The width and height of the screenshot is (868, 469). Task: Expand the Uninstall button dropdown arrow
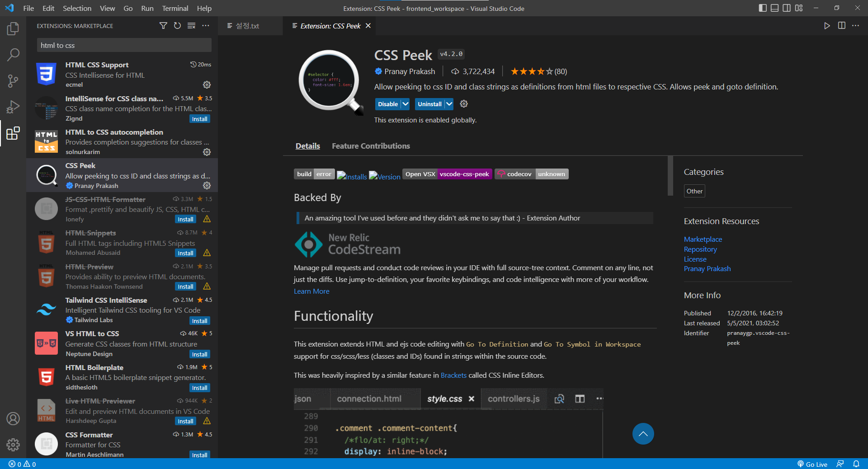click(x=449, y=104)
